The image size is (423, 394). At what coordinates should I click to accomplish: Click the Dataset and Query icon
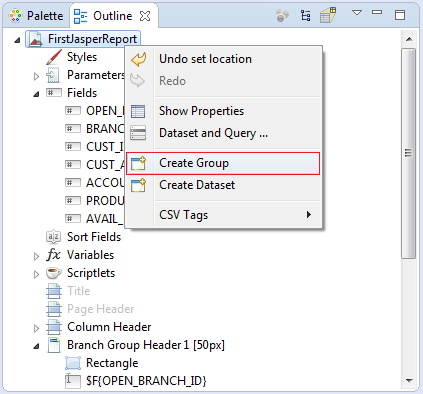(138, 133)
